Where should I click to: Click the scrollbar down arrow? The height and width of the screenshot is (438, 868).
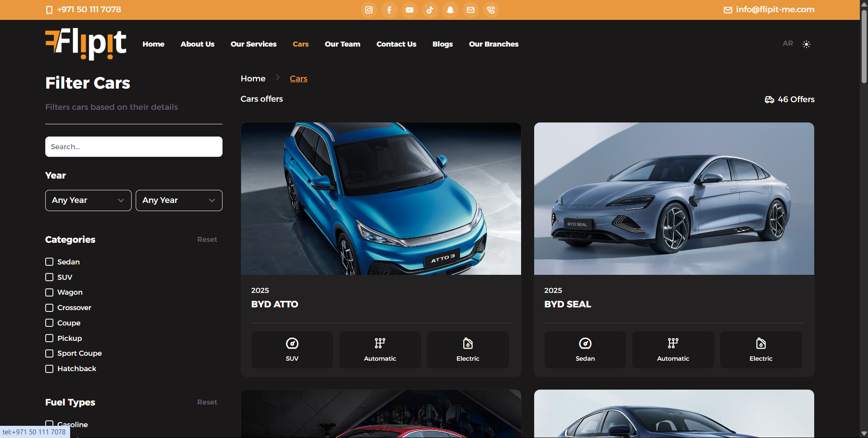[864, 433]
